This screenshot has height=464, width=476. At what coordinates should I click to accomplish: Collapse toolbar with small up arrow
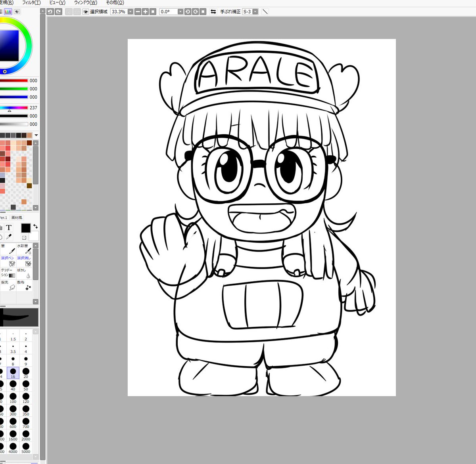(x=43, y=11)
